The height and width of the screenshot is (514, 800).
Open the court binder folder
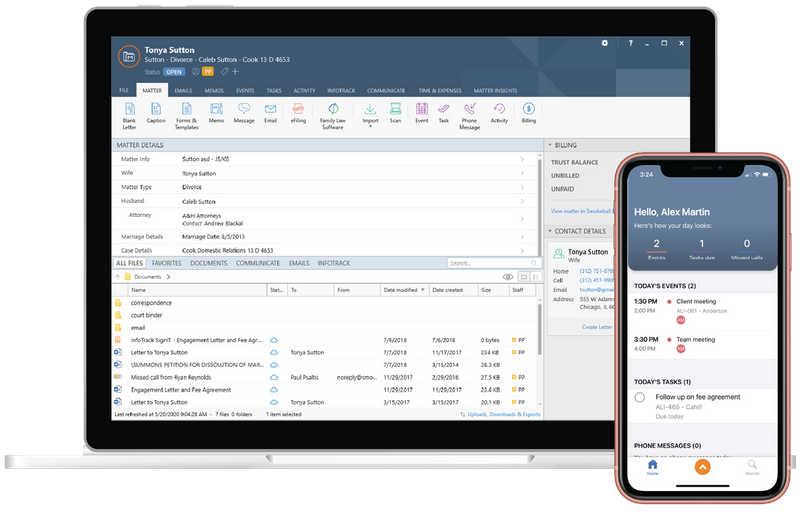[x=146, y=315]
